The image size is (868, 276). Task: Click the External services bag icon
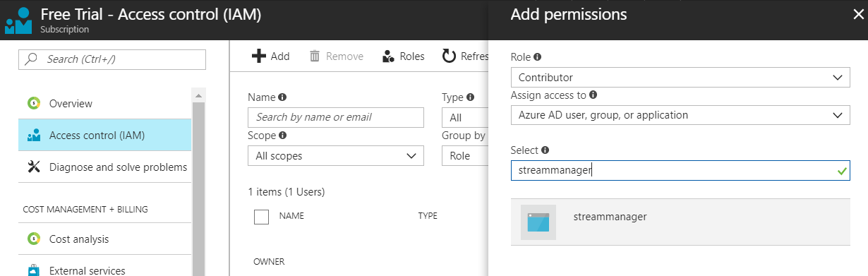tap(33, 270)
